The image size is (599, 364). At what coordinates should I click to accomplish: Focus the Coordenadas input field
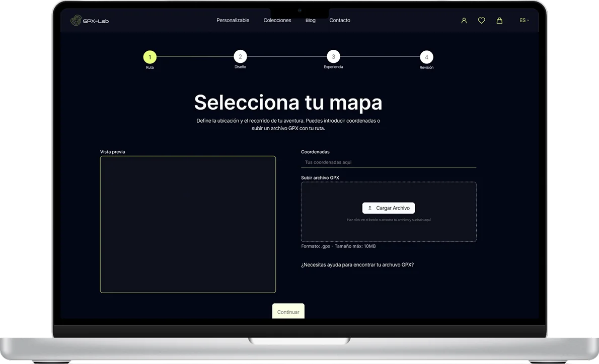pos(389,162)
